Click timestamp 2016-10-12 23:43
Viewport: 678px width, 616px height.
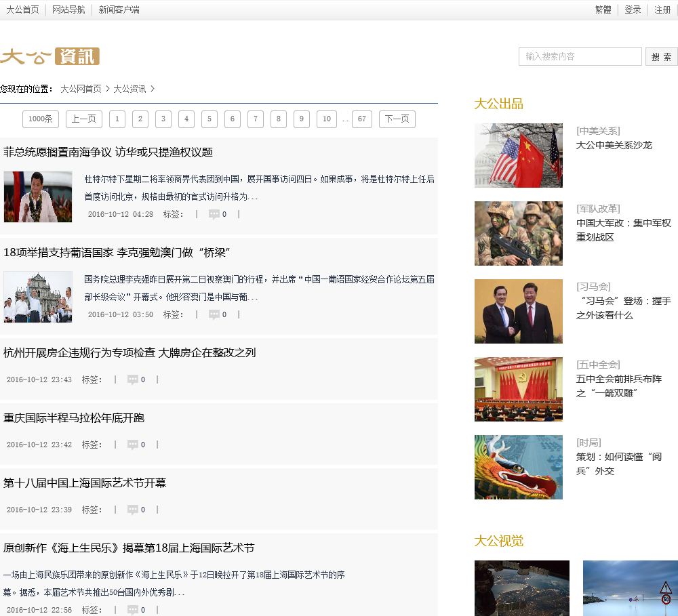(39, 379)
